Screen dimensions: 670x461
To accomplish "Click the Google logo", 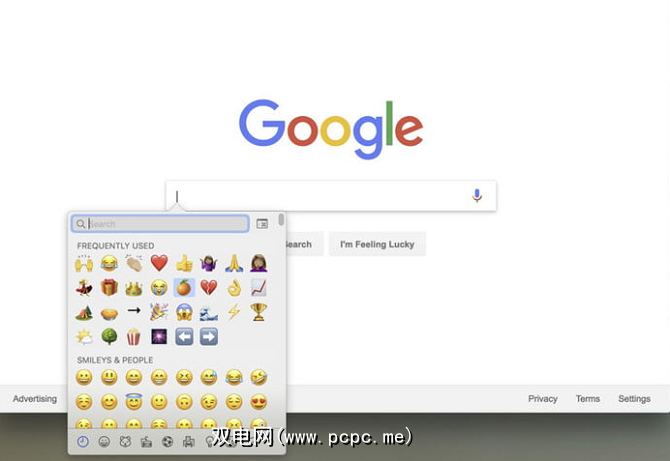I will [x=331, y=129].
